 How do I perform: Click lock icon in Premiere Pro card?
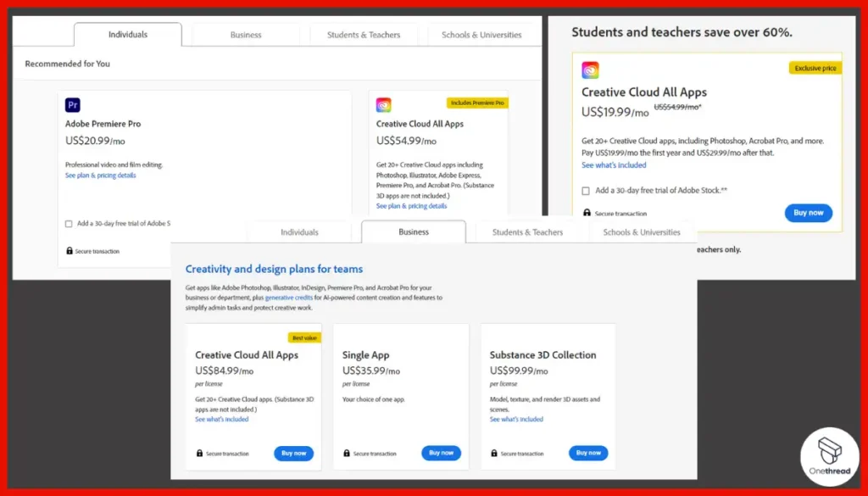coord(70,251)
